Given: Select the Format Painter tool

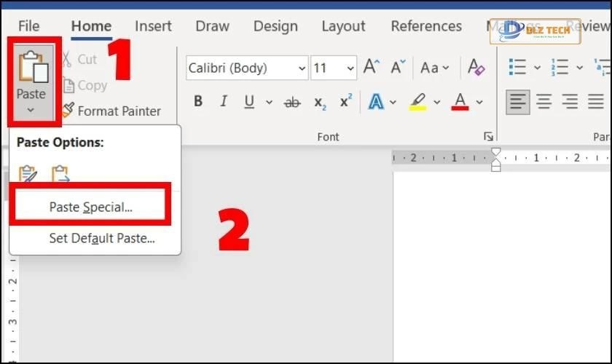Looking at the screenshot, I should pos(111,111).
